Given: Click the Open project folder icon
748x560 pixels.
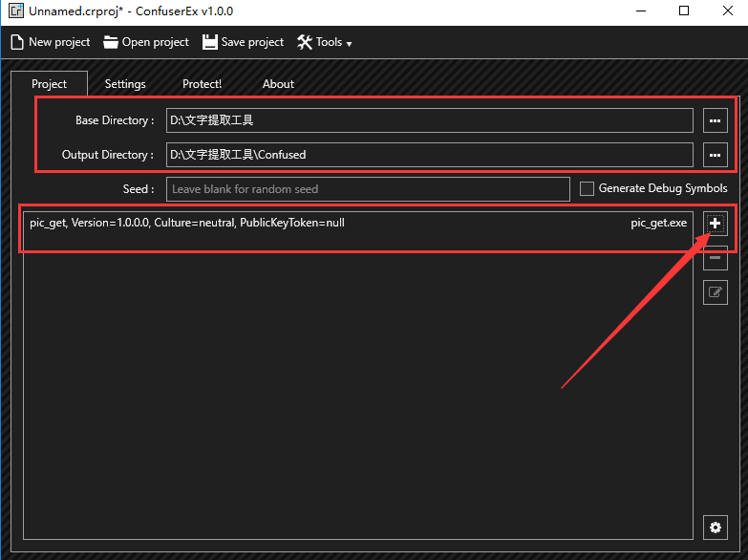Looking at the screenshot, I should [x=111, y=42].
